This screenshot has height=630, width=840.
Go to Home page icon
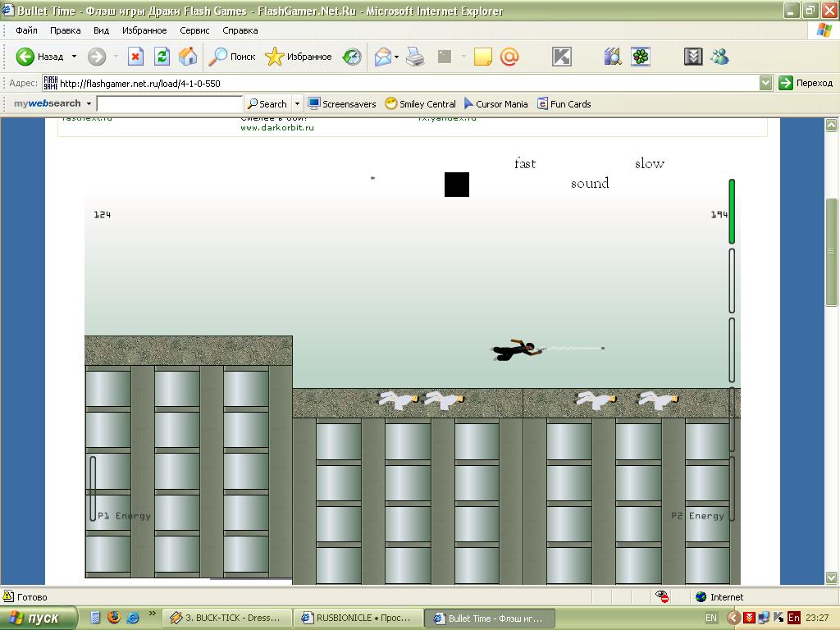coord(188,57)
